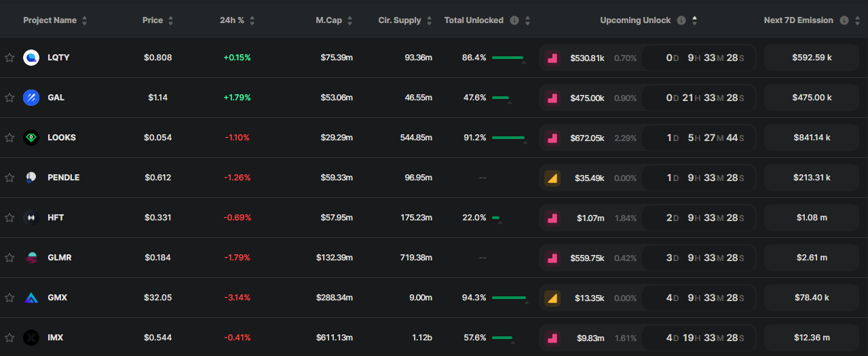Toggle the favorite star for GLMR

coord(10,258)
